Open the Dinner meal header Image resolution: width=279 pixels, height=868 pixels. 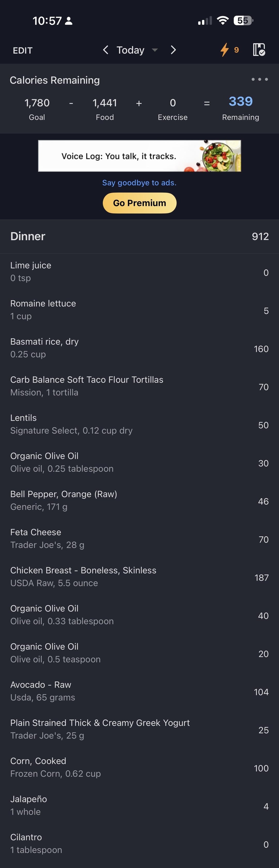[x=139, y=236]
